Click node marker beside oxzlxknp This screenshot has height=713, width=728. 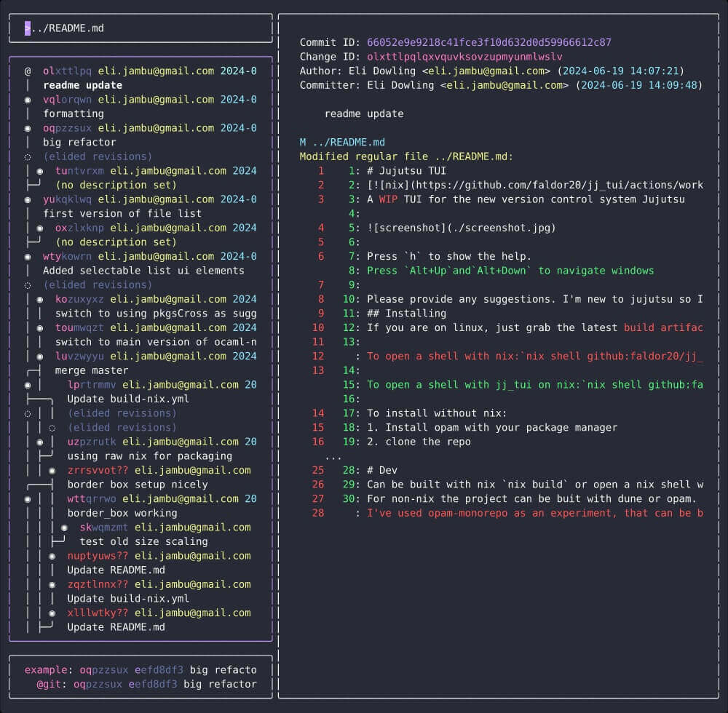point(40,228)
